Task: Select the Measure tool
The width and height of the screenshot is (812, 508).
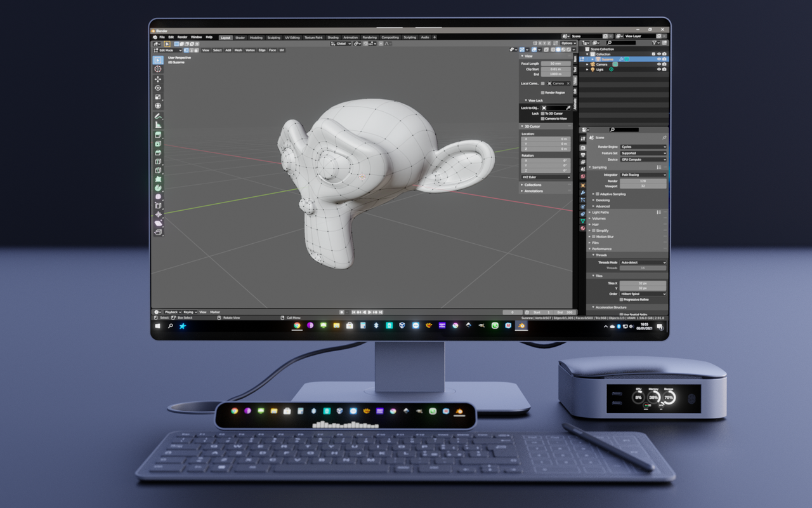Action: 159,124
